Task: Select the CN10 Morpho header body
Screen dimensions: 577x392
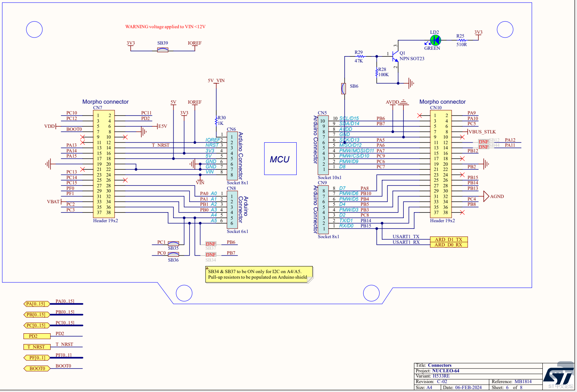Action: point(441,164)
